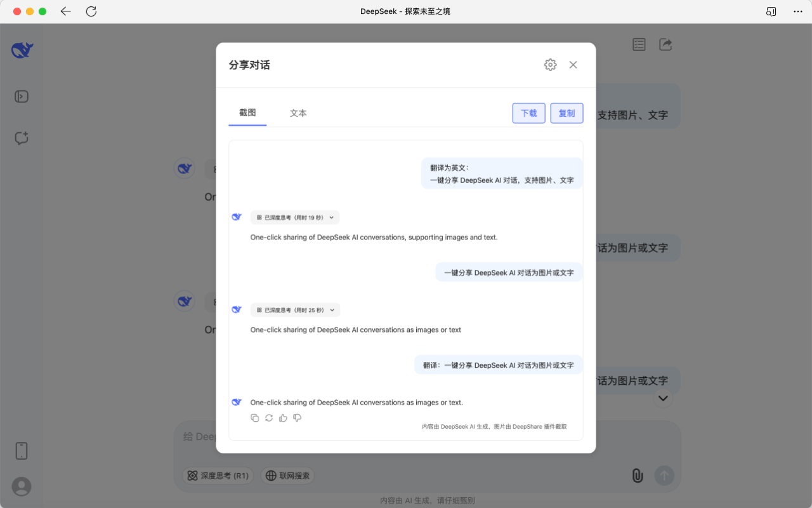812x508 pixels.
Task: Switch to the 截图 tab
Action: (x=247, y=113)
